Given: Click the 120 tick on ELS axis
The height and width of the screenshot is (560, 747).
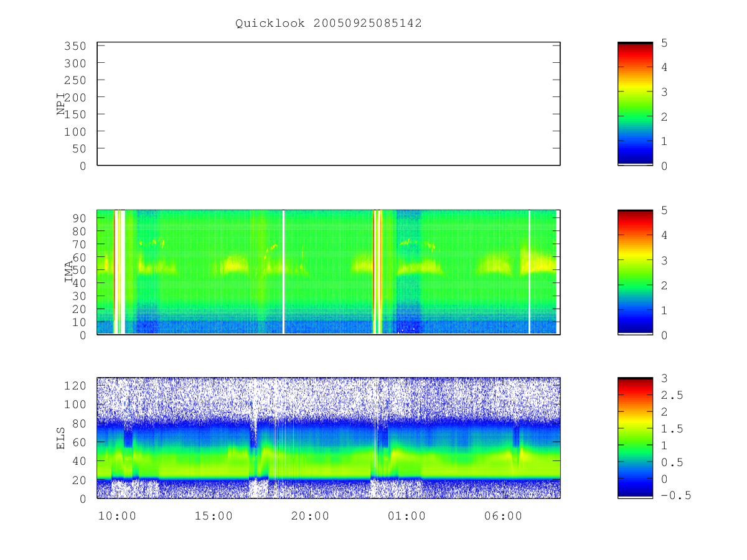Looking at the screenshot, I should pyautogui.click(x=75, y=386).
